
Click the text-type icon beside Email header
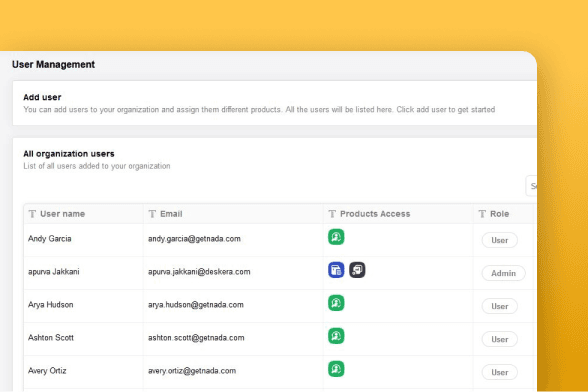(152, 214)
